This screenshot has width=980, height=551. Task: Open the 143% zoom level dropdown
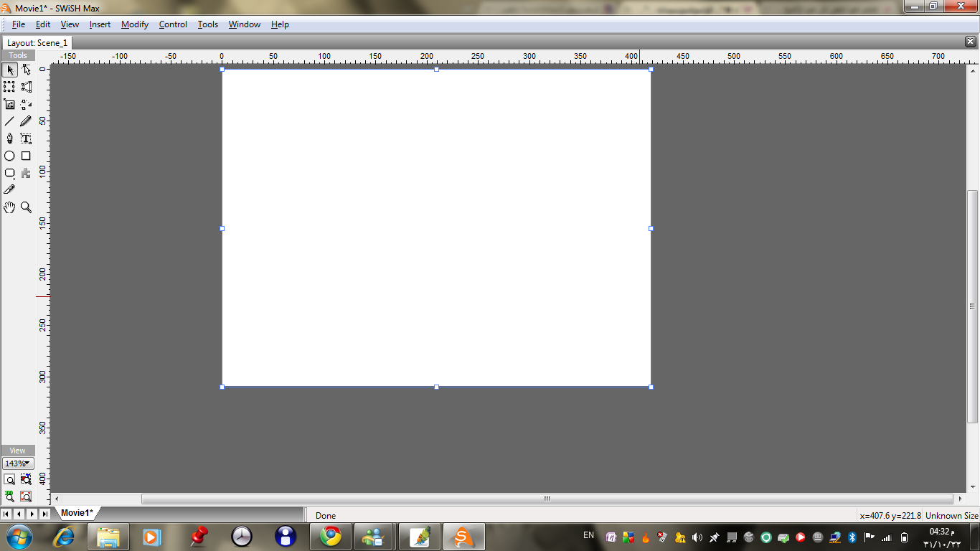pyautogui.click(x=18, y=463)
